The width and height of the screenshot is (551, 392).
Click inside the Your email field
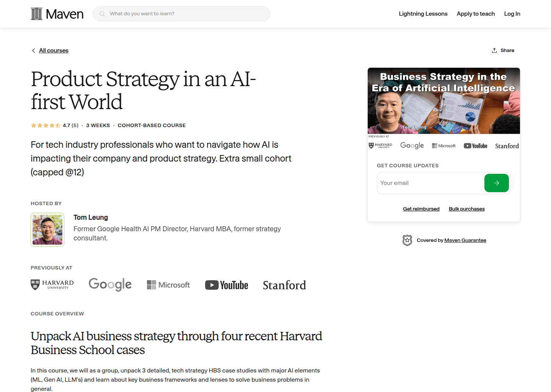(421, 183)
